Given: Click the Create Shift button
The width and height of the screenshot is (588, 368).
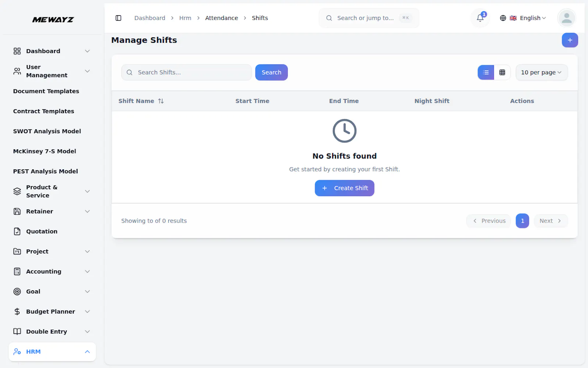Looking at the screenshot, I should (344, 188).
